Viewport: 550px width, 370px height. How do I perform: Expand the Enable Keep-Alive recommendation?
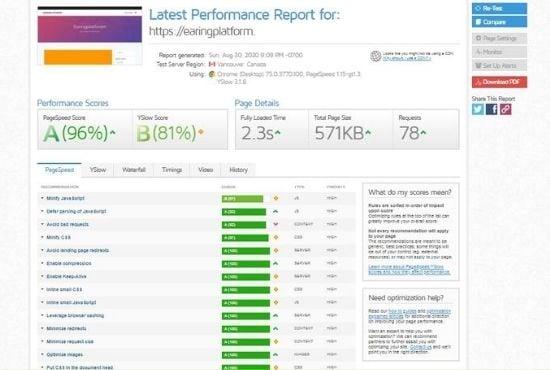[66, 276]
